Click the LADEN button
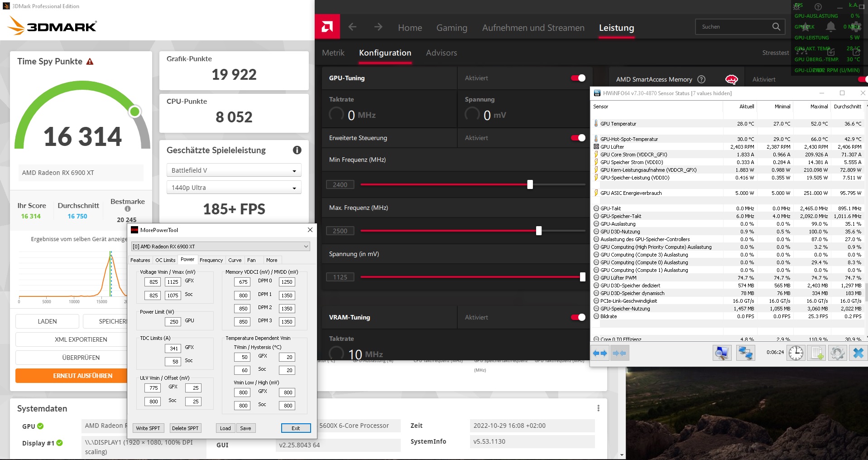The image size is (868, 460). click(47, 321)
